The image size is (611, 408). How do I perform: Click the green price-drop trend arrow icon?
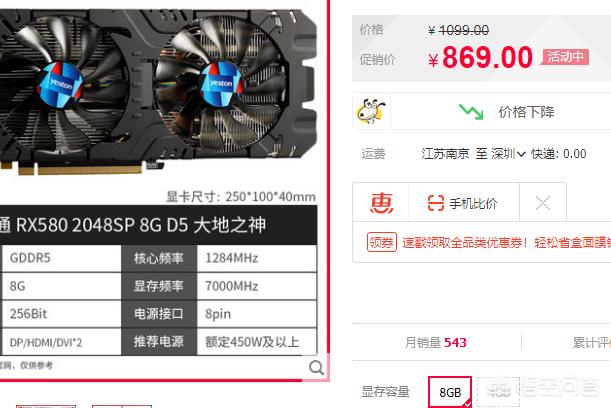471,112
